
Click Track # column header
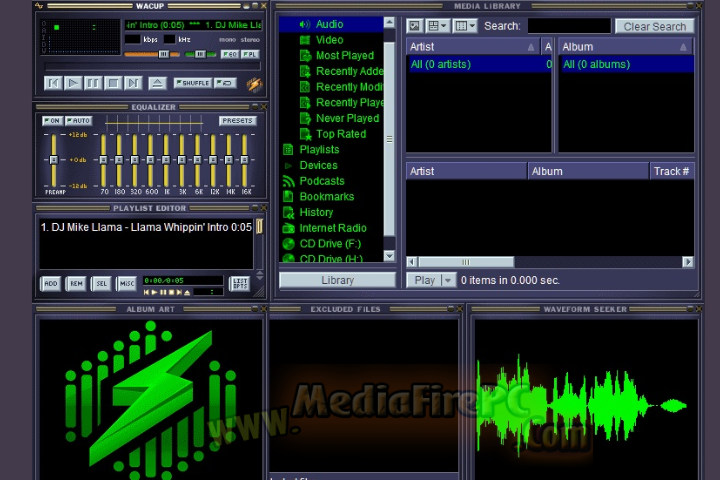671,171
